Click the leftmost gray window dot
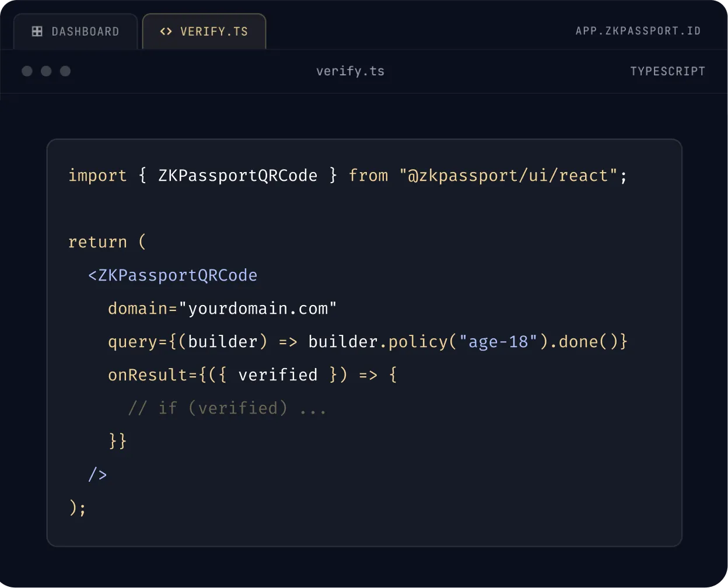The width and height of the screenshot is (728, 588). click(x=27, y=71)
